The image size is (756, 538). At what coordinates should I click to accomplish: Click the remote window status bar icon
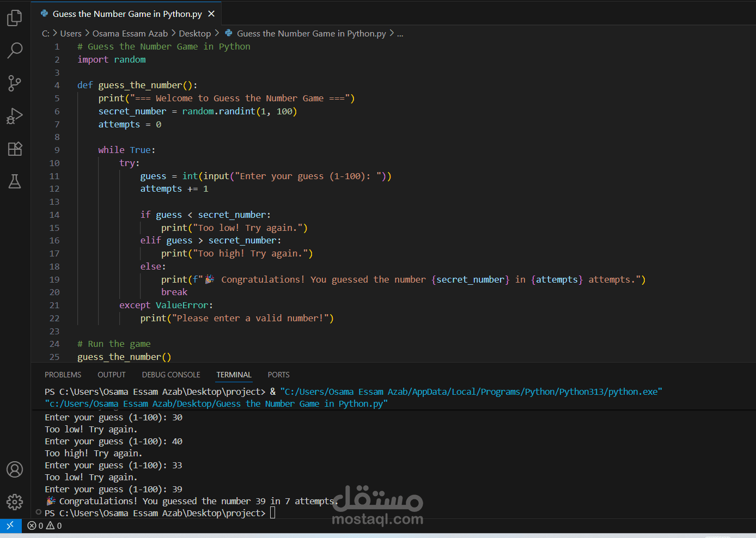10,525
